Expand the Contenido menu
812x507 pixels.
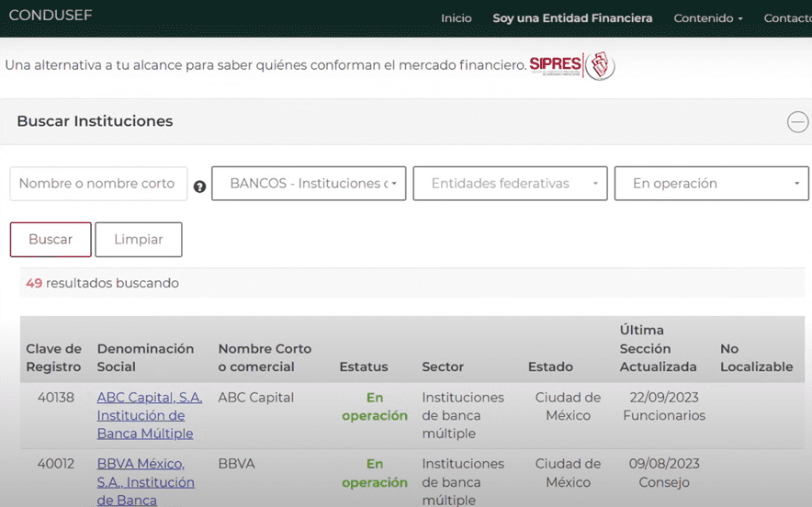(707, 18)
